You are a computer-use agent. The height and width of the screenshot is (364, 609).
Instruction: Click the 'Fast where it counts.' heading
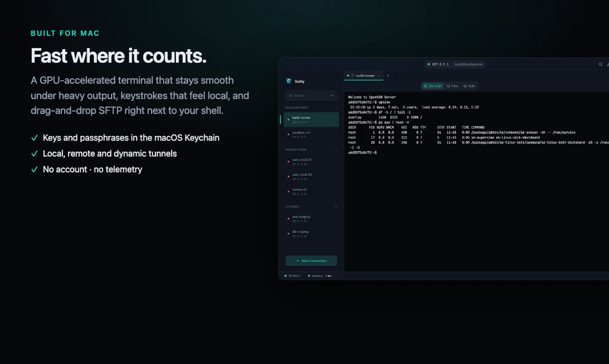coord(119,56)
